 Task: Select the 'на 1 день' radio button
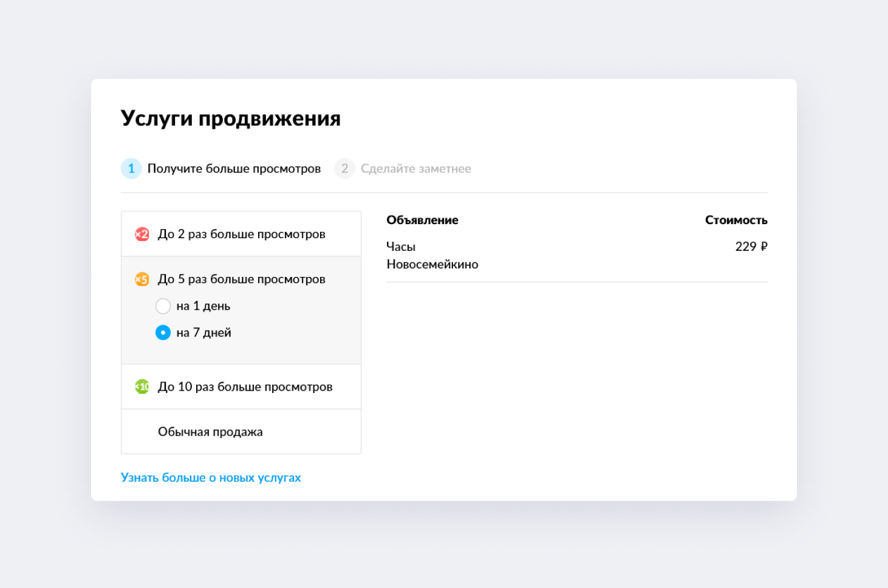[163, 306]
